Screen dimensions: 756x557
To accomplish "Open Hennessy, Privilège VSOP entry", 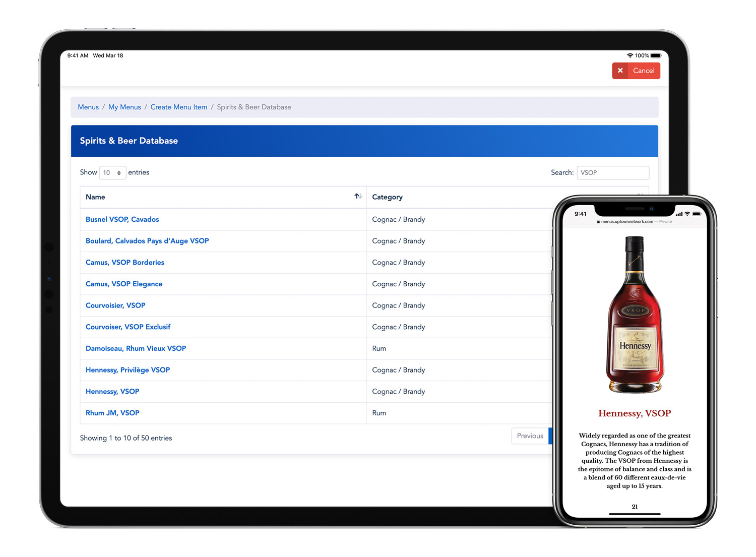I will 128,370.
